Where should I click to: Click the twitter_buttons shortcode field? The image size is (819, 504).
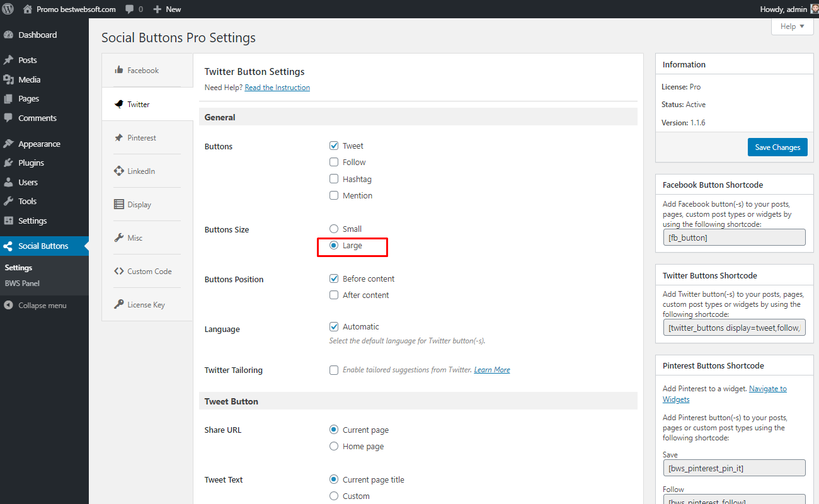(735, 328)
